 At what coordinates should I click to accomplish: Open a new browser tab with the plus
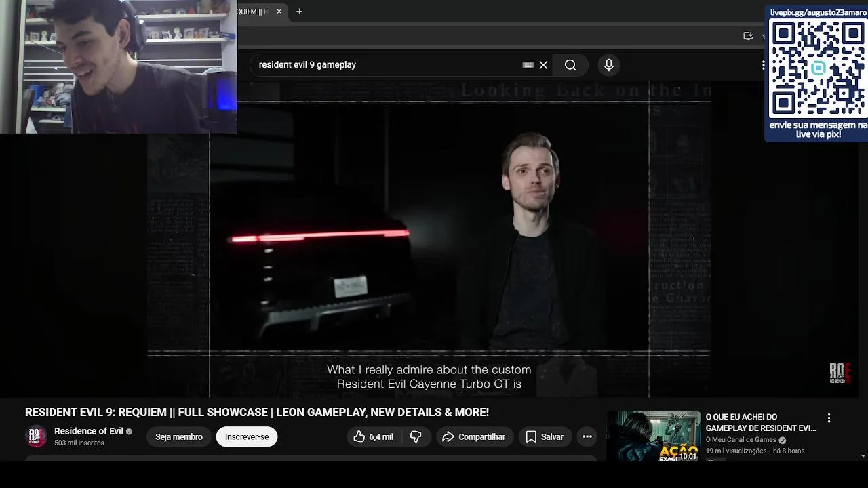(299, 12)
